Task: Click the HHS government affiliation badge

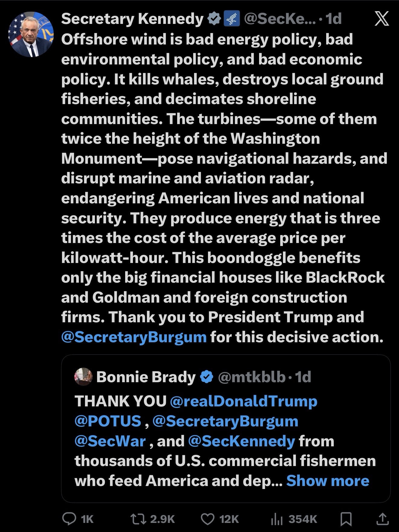Action: pos(232,19)
